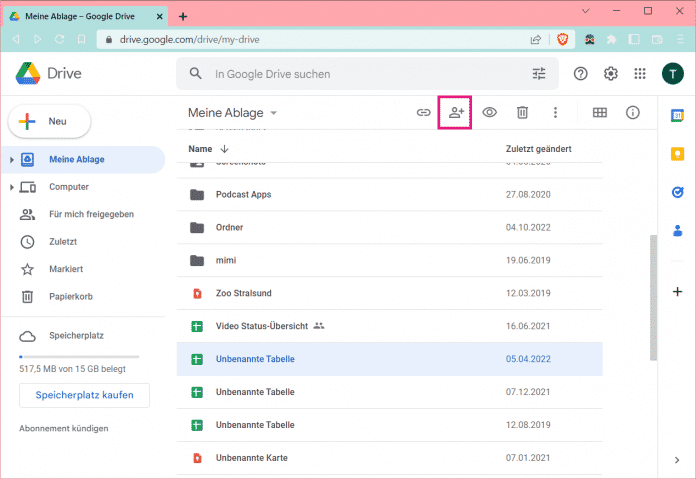Click the share with people icon
The height and width of the screenshot is (479, 696).
coord(455,113)
